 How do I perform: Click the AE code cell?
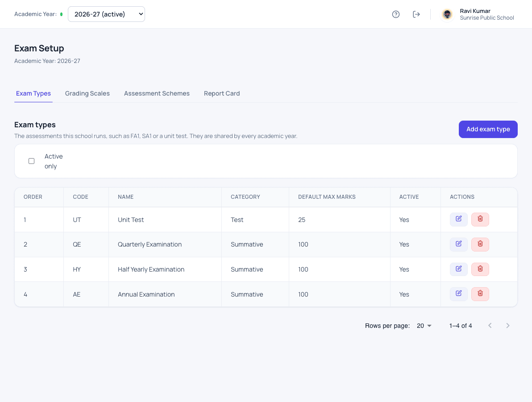click(x=86, y=294)
